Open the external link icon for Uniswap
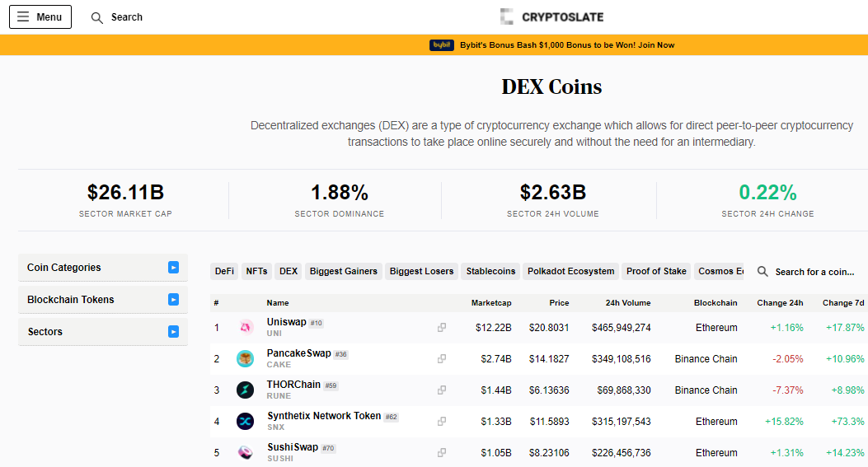 click(442, 328)
